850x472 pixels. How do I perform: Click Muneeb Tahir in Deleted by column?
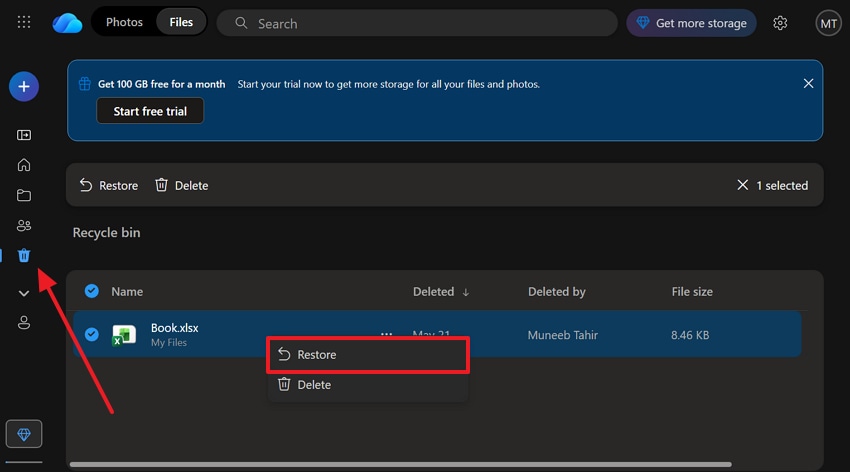pyautogui.click(x=563, y=335)
